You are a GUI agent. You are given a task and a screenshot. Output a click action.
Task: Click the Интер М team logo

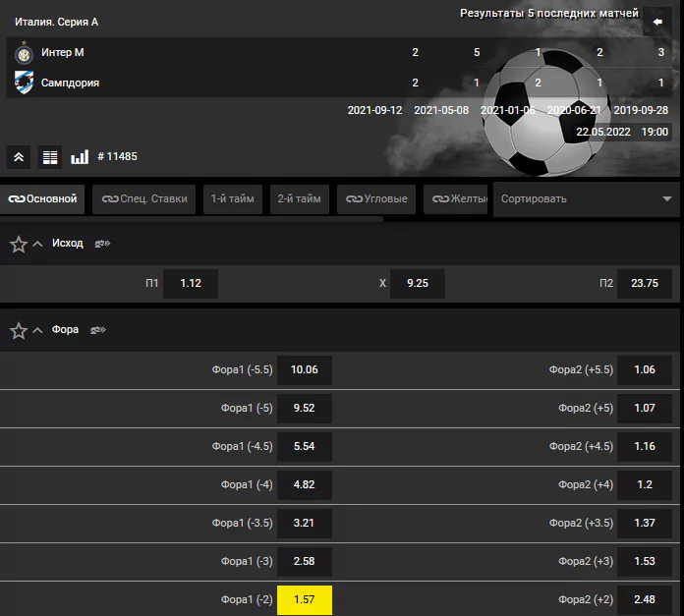coord(24,53)
